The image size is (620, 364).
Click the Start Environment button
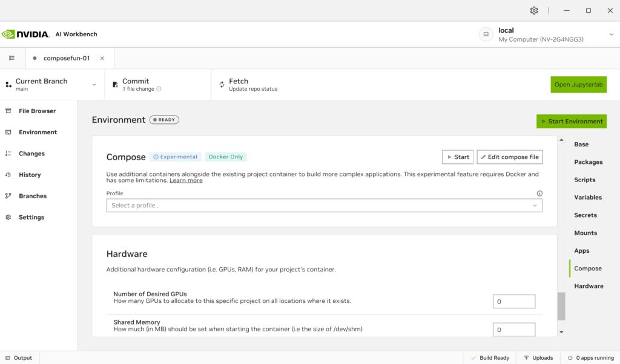point(571,121)
